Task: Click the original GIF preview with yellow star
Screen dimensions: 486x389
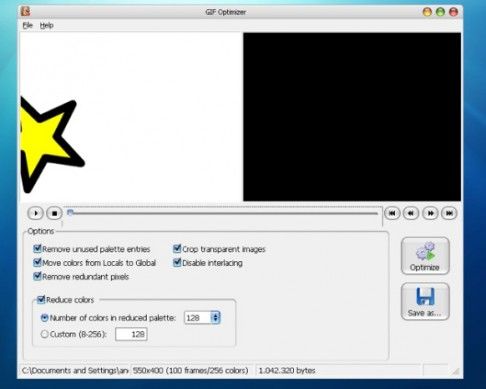Action: tap(131, 117)
